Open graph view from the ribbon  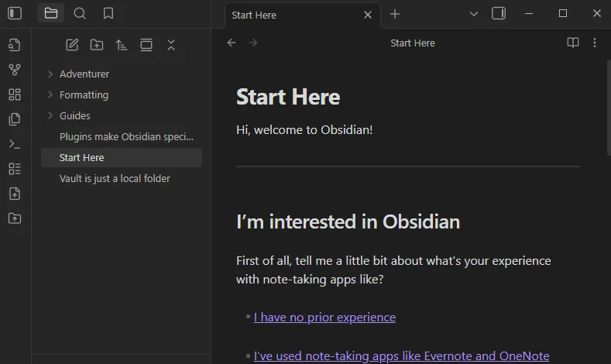pos(14,70)
